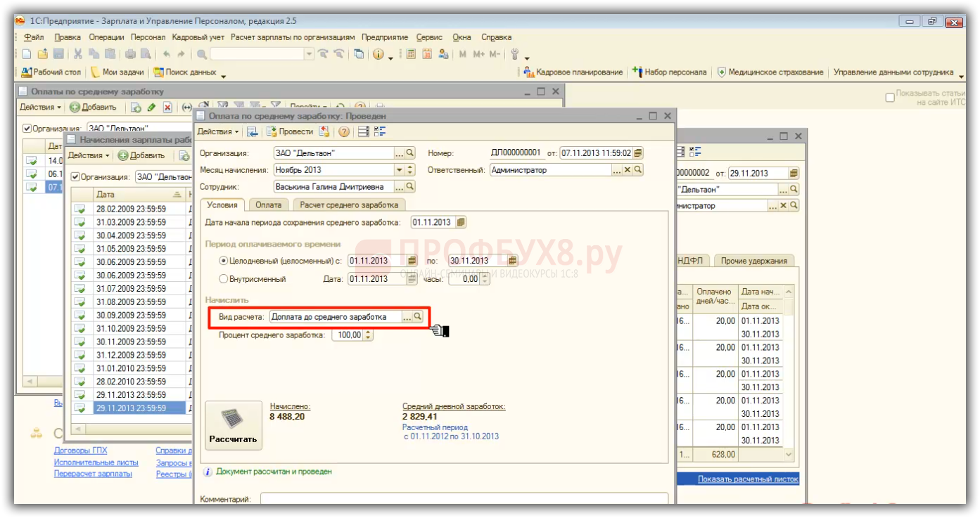Click the active users icon in toolbar

coord(443,54)
